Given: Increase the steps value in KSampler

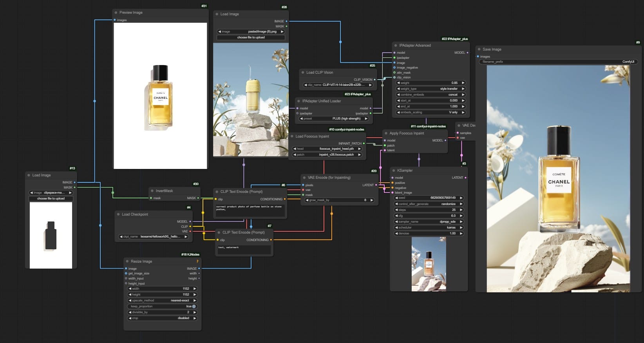Looking at the screenshot, I should pyautogui.click(x=461, y=210).
